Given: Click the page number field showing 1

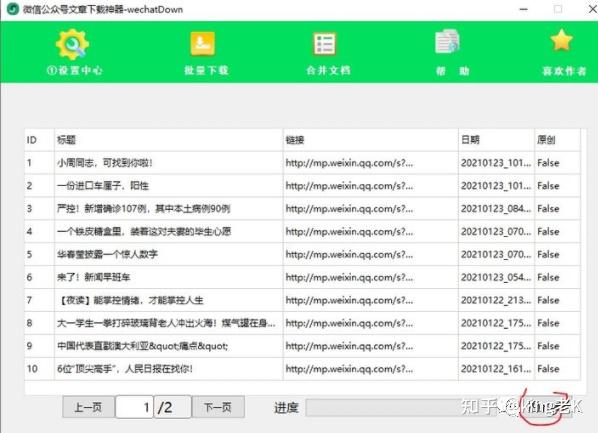Looking at the screenshot, I should [134, 407].
